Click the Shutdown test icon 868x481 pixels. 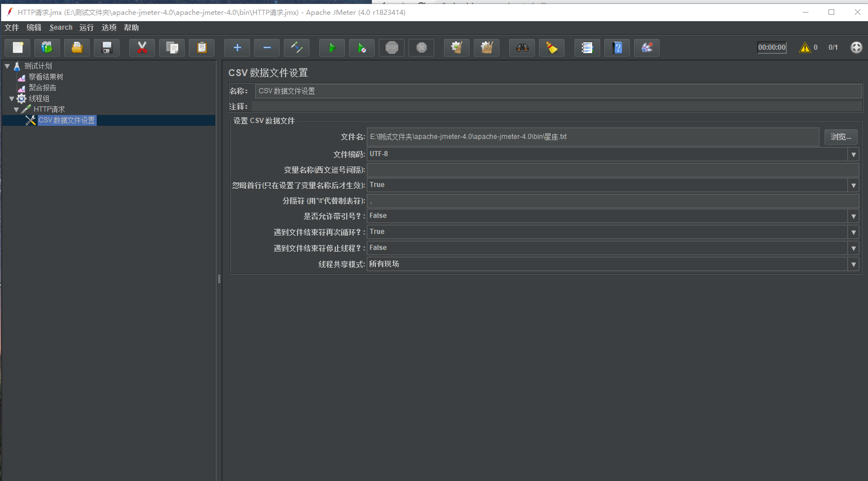(x=422, y=47)
